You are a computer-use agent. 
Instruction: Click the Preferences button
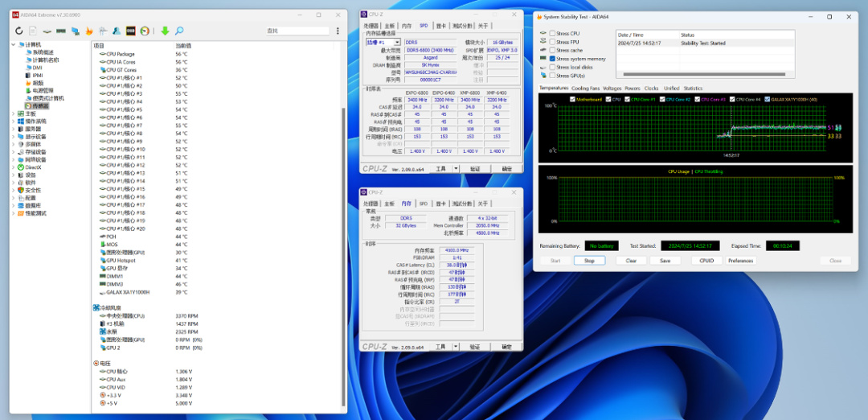pos(740,261)
